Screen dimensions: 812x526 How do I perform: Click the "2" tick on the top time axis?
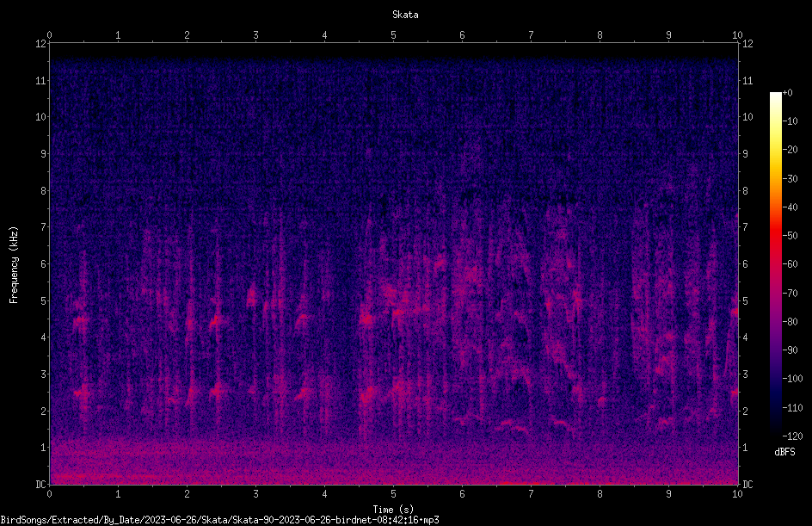click(187, 35)
